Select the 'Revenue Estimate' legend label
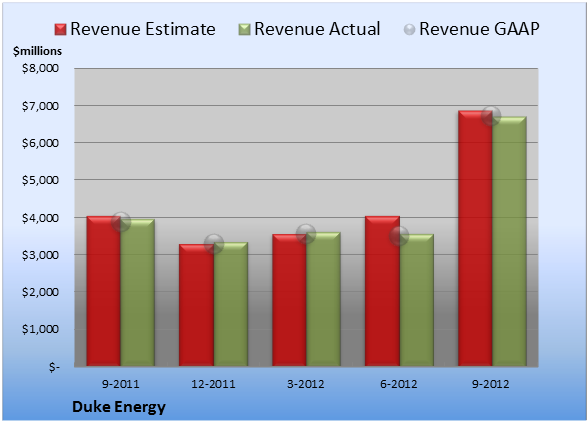 [143, 29]
